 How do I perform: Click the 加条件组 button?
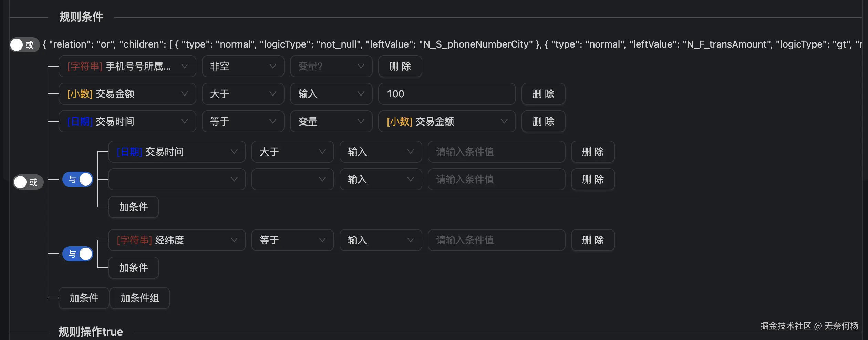point(139,298)
